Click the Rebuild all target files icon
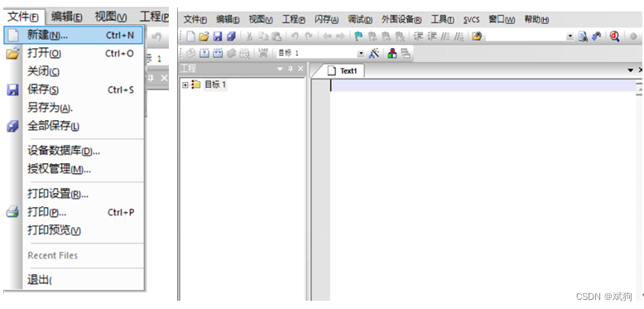The width and height of the screenshot is (644, 309). pyautogui.click(x=218, y=53)
